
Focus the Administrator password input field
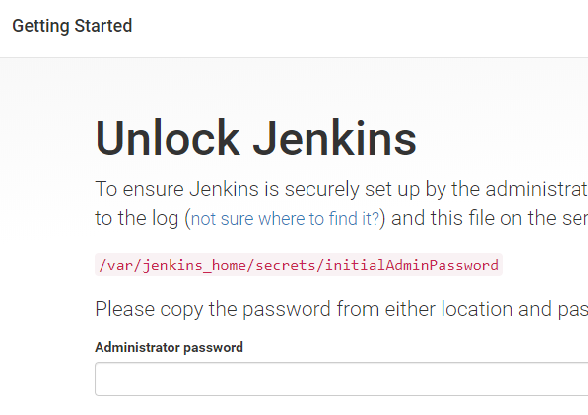pos(342,379)
